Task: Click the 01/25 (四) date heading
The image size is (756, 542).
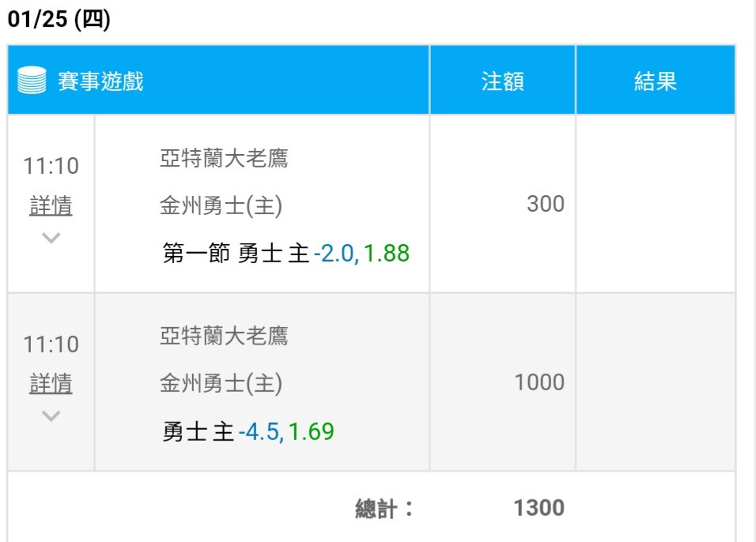Action: click(59, 19)
